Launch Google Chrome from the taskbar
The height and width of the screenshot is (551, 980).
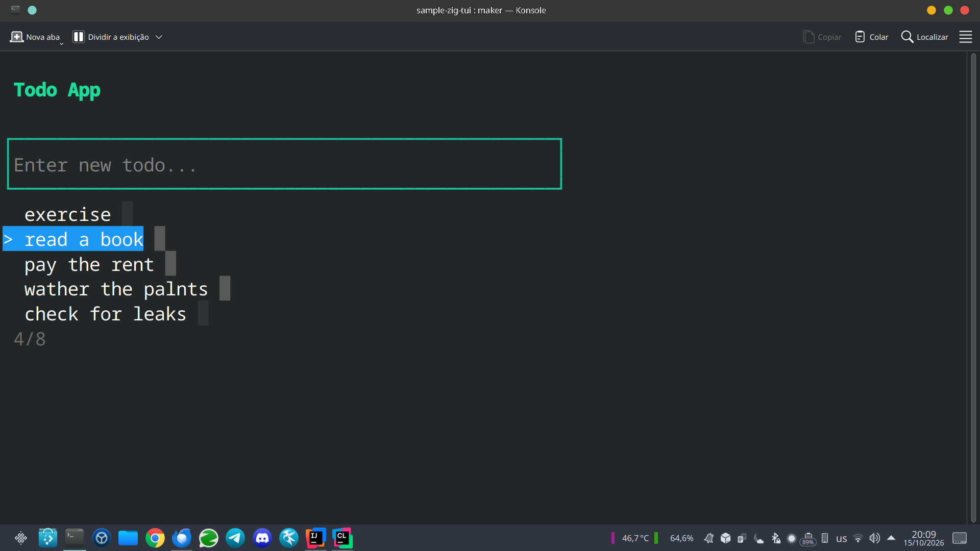[x=155, y=538]
